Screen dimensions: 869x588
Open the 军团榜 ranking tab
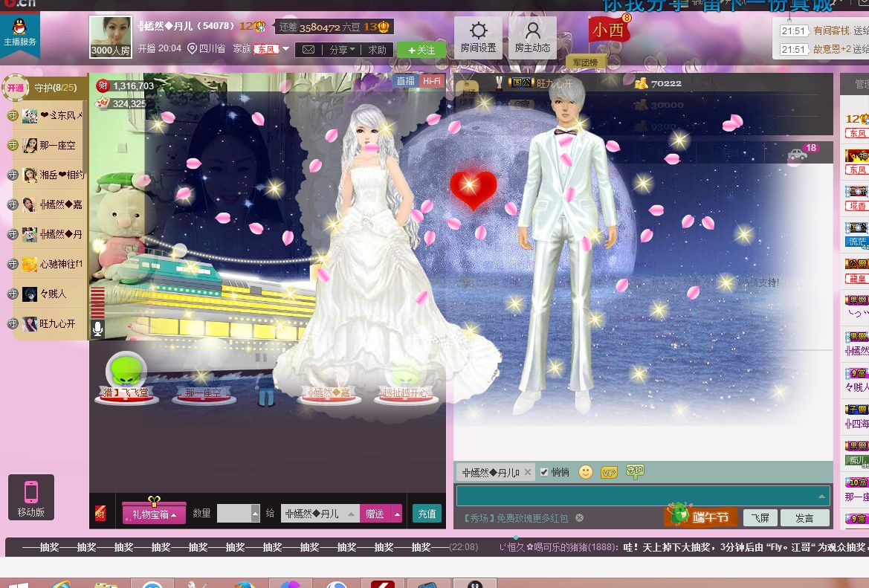pos(586,62)
